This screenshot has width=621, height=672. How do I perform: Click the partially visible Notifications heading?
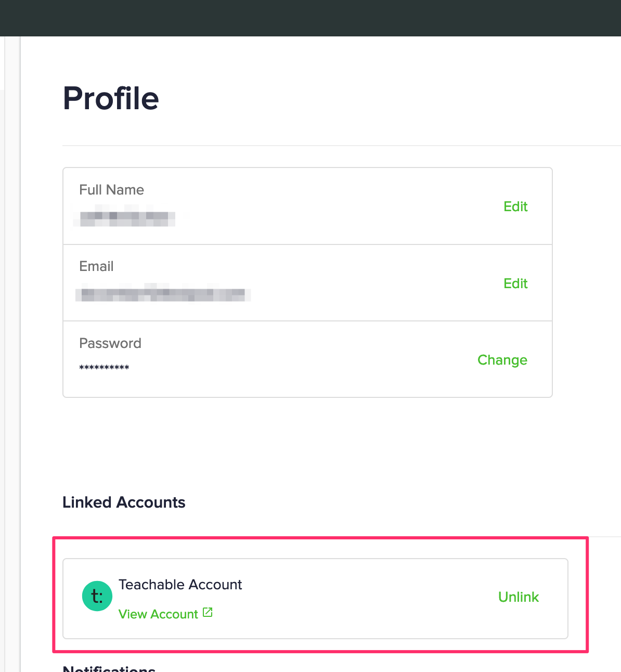109,668
